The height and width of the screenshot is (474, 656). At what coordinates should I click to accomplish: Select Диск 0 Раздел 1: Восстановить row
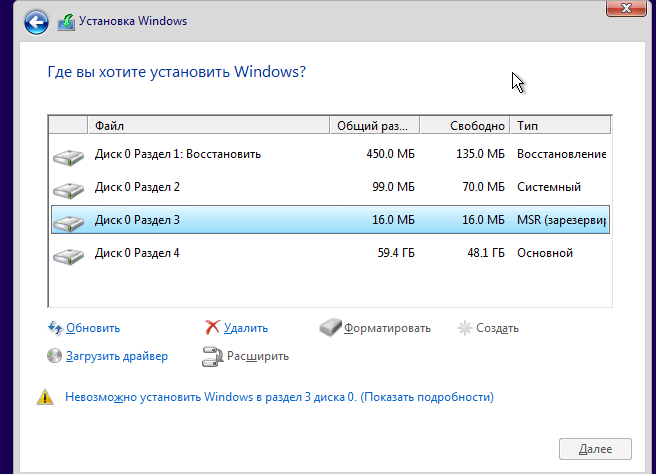point(330,154)
